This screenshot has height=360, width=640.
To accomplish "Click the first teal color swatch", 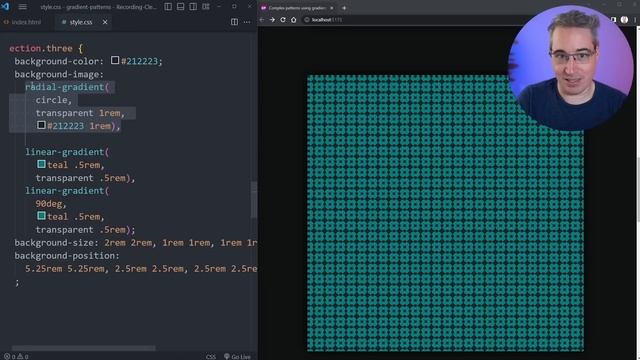I will pos(41,164).
